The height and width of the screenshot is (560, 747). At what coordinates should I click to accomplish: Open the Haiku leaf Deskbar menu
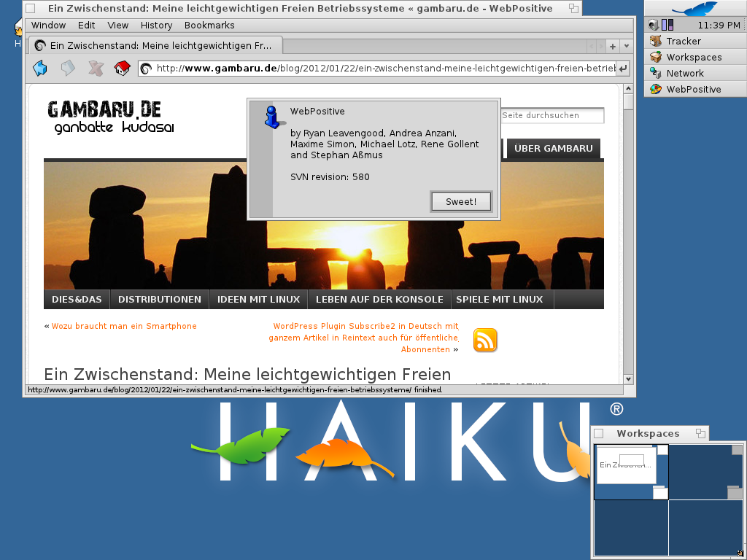(x=694, y=9)
